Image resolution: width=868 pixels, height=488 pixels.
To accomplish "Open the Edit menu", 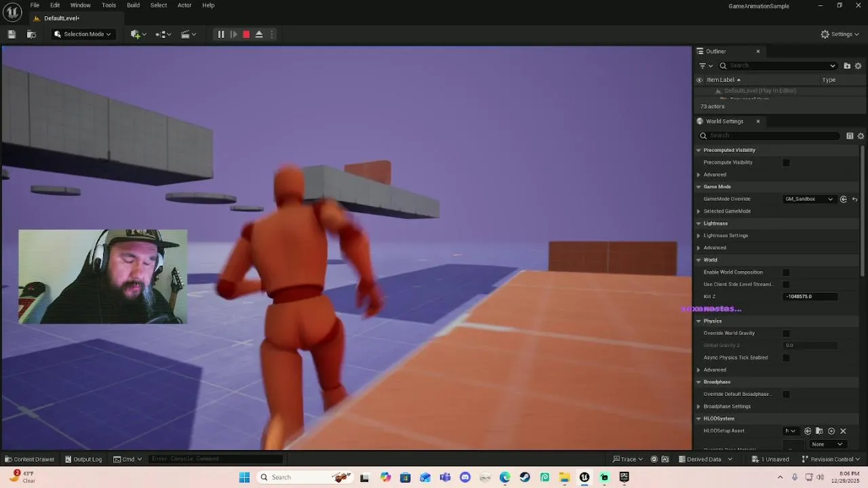I will point(55,5).
